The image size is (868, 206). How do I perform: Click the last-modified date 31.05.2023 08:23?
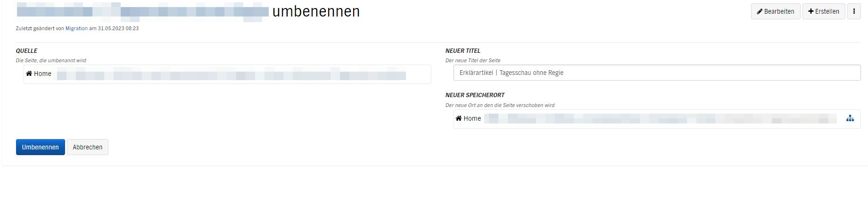pos(118,28)
